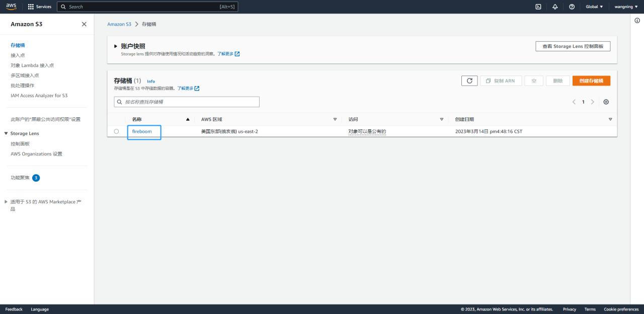Viewport: 644px width, 314px height.
Task: Click the bucket name search field
Action: pos(187,102)
